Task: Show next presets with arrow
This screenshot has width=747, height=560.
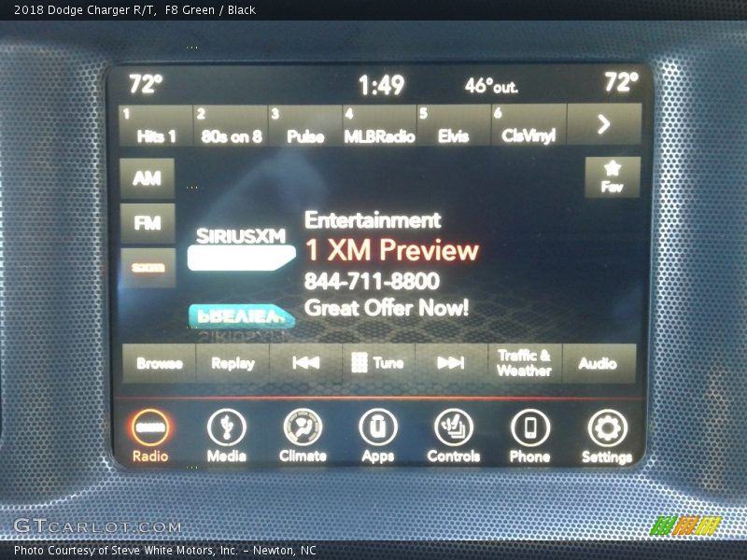Action: click(604, 124)
